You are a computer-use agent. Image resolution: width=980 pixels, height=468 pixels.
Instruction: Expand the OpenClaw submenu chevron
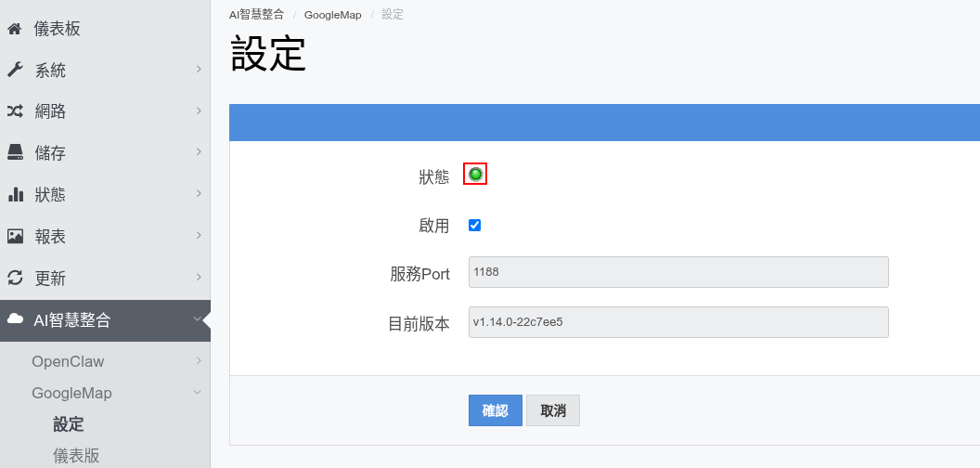tap(199, 360)
